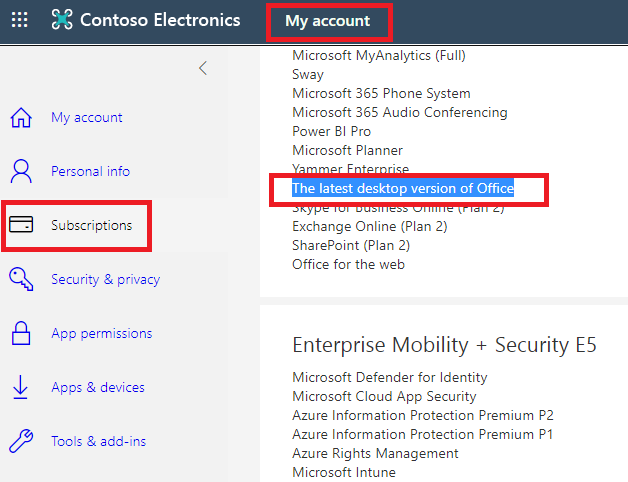628x482 pixels.
Task: Click the Security & privacy key icon
Action: (x=21, y=280)
